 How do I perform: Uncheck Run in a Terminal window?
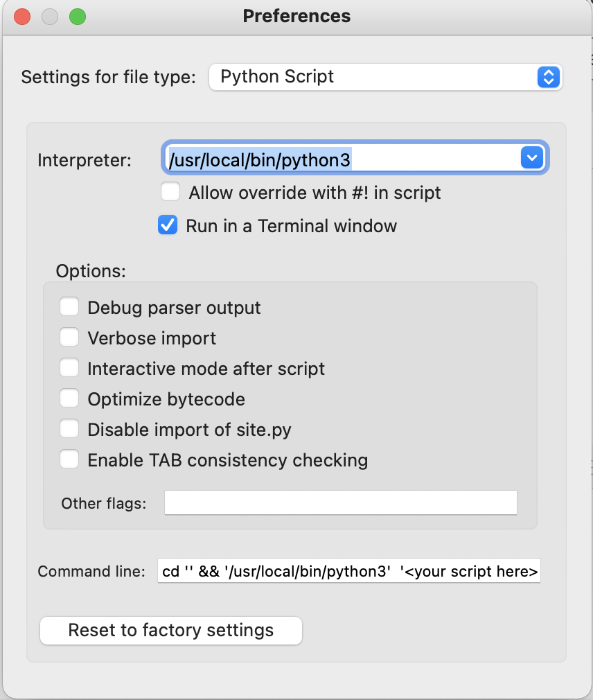click(x=168, y=225)
